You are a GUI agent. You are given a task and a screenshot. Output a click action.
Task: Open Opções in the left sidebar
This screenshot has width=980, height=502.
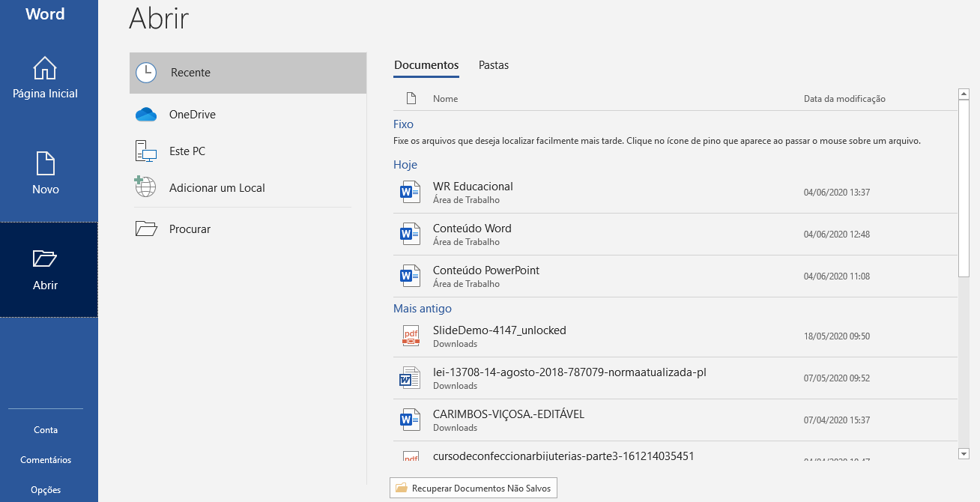(x=46, y=490)
